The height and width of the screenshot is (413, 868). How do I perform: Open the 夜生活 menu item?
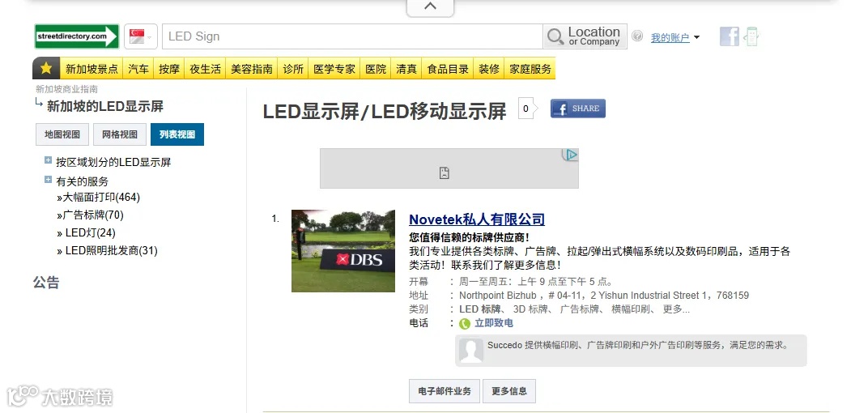click(x=206, y=69)
